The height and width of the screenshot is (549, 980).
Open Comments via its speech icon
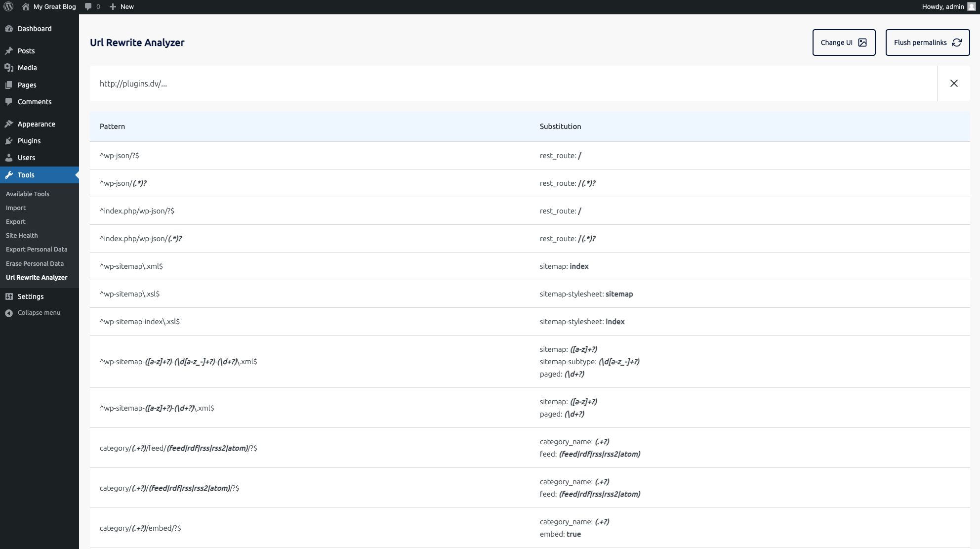click(9, 102)
